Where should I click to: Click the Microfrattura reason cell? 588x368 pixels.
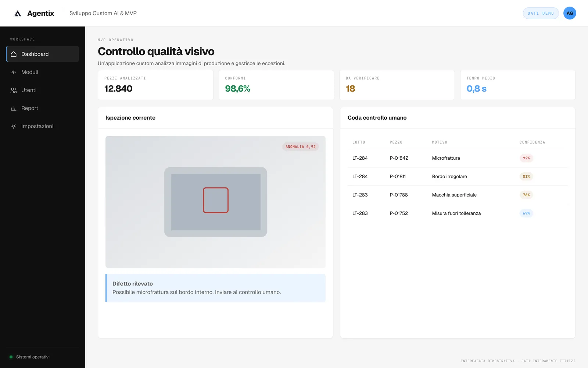pos(446,158)
